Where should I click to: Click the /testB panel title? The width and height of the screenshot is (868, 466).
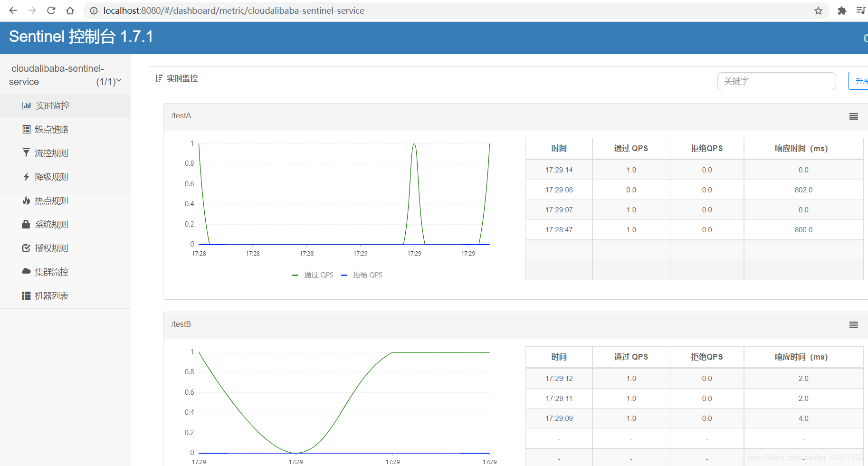click(181, 324)
